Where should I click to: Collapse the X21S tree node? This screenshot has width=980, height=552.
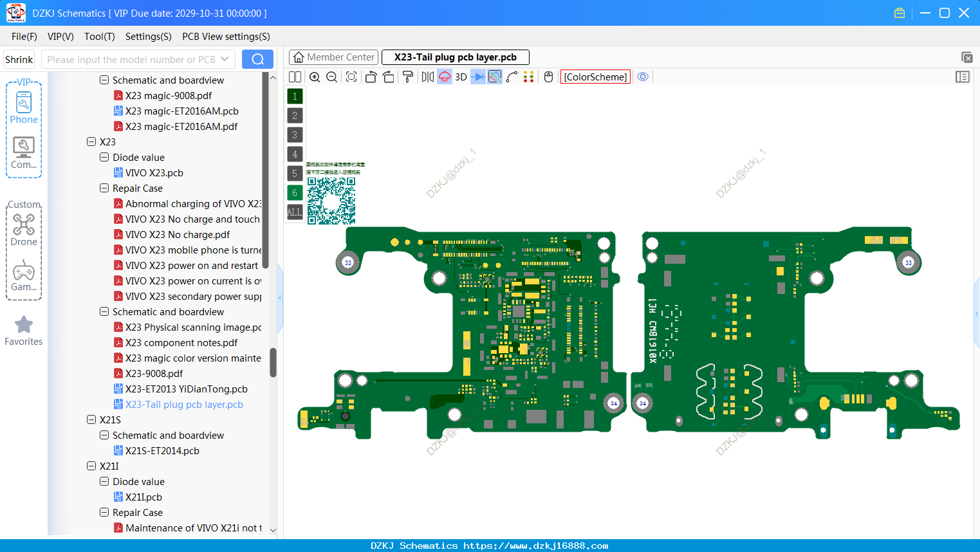91,419
